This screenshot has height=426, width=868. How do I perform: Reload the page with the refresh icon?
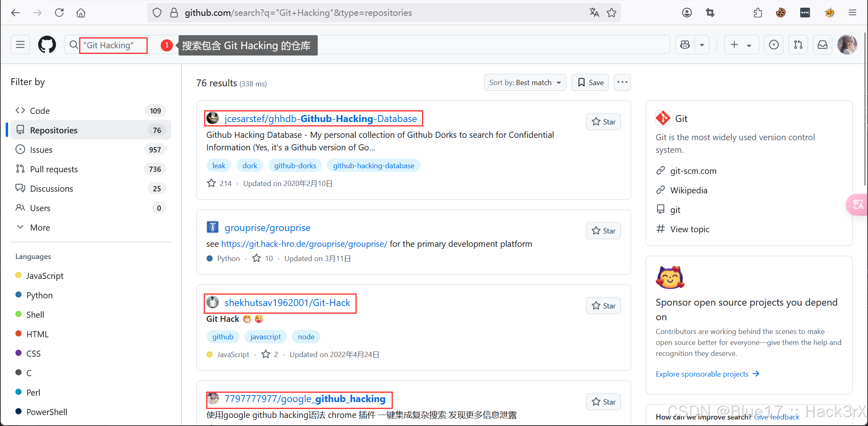click(x=59, y=13)
